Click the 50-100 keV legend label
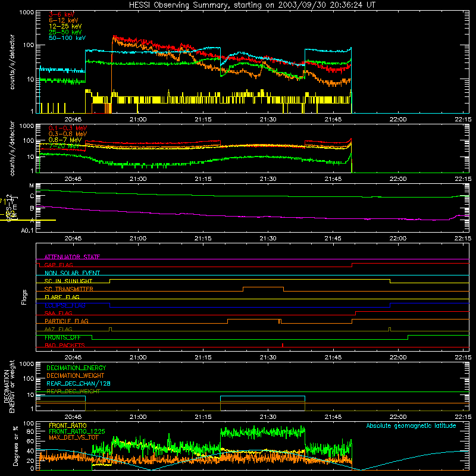The image size is (476, 476). pyautogui.click(x=67, y=38)
